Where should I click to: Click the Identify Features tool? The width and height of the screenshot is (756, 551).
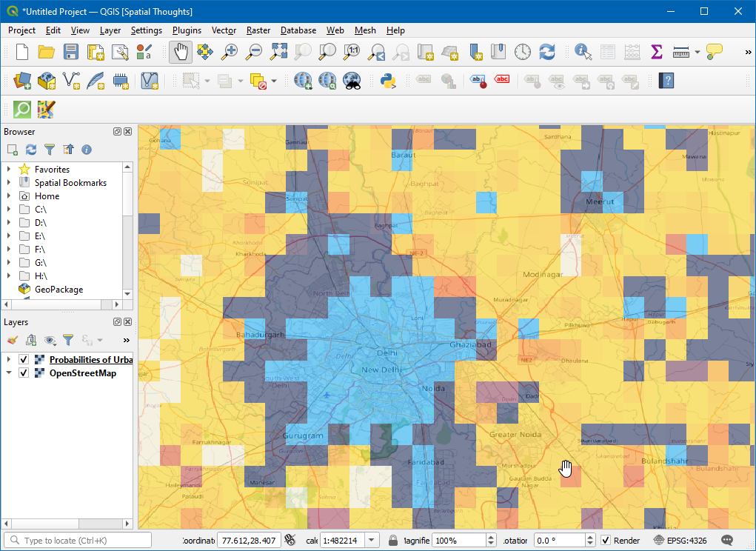coord(583,52)
